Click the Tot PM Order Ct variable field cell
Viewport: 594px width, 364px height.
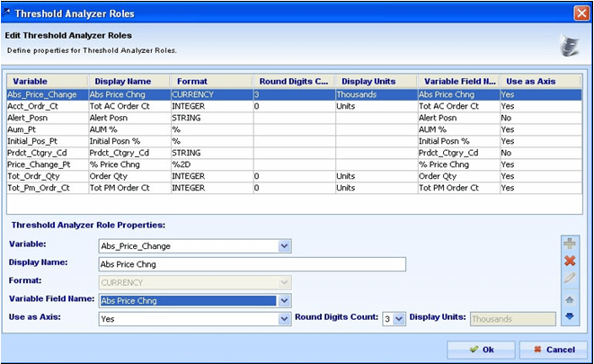click(x=459, y=188)
